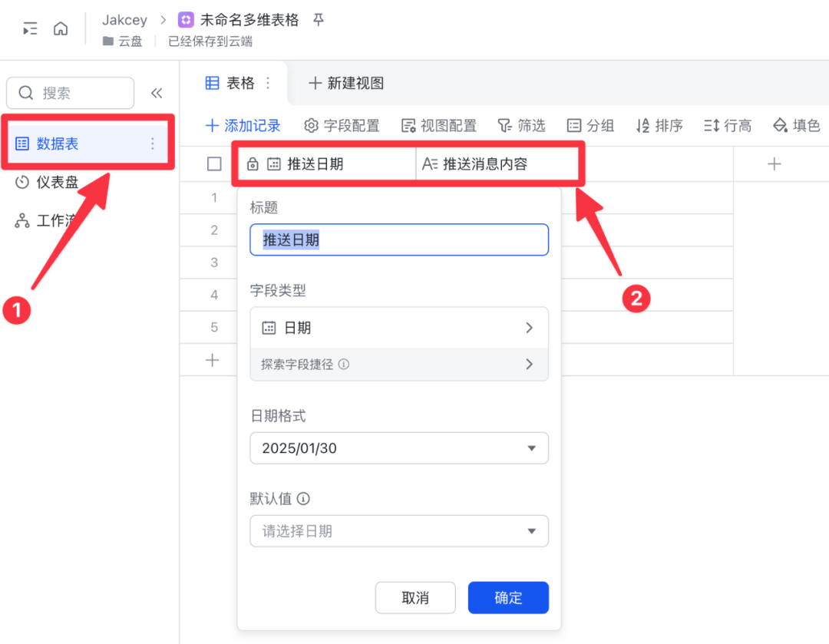Click the 未命名多维表格 document title
Viewport: 829px width, 644px height.
(249, 20)
